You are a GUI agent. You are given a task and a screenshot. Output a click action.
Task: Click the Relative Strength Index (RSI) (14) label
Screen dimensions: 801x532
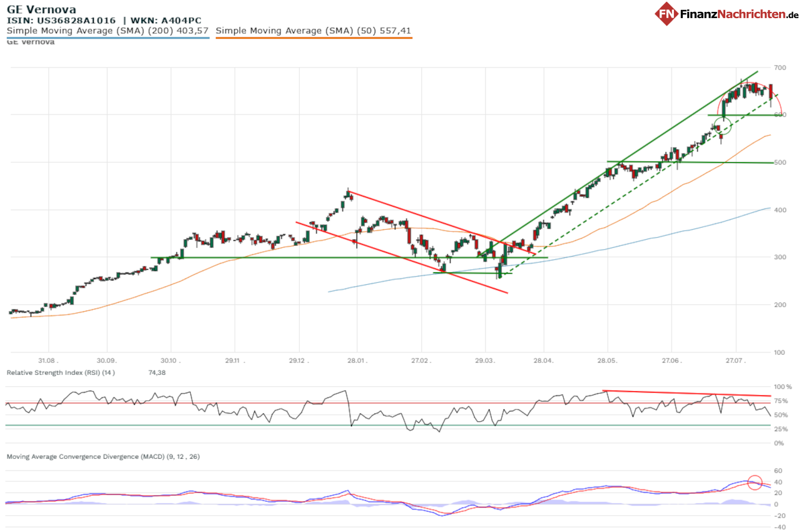pyautogui.click(x=61, y=372)
